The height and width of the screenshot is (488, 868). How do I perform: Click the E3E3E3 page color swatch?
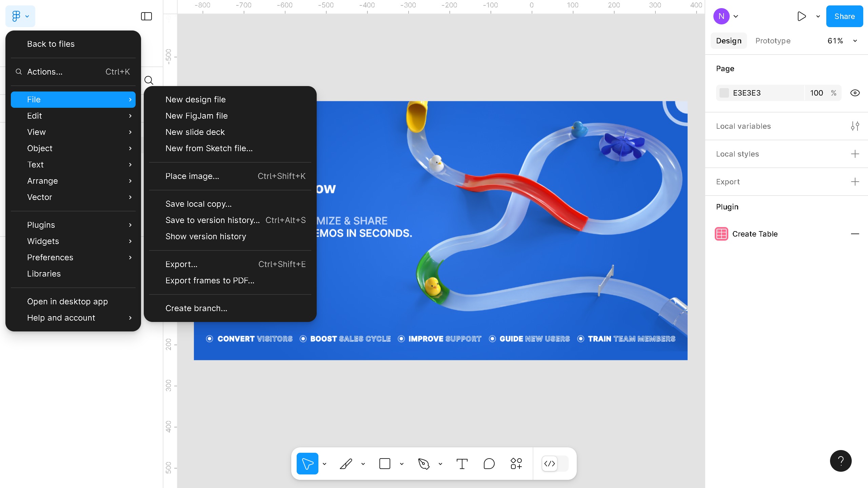(724, 93)
